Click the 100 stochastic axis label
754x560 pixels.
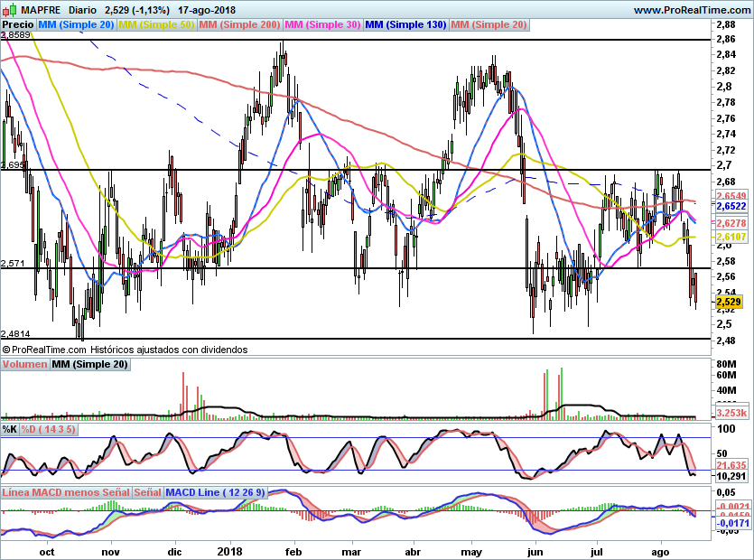pos(725,429)
